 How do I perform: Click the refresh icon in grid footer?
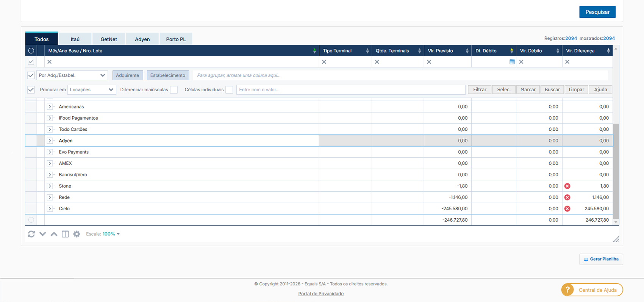click(31, 234)
